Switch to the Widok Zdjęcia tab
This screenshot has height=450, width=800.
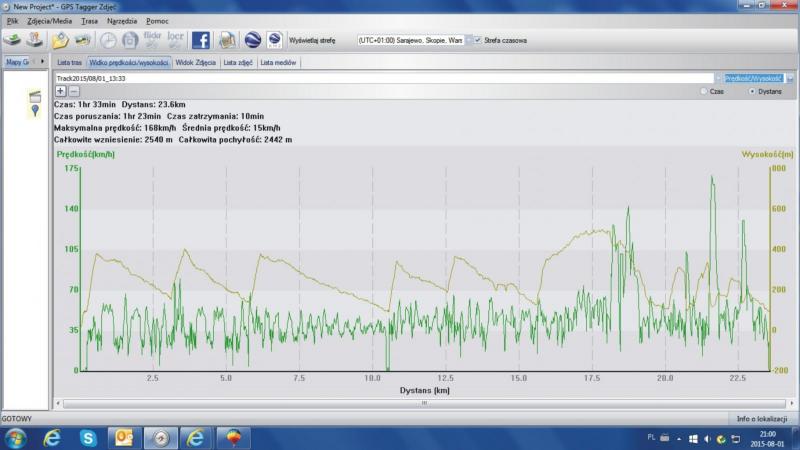[x=197, y=62]
